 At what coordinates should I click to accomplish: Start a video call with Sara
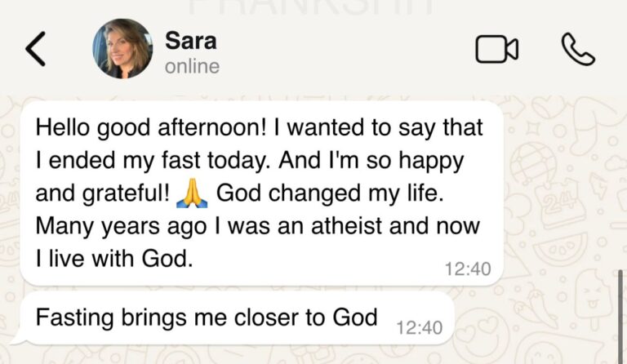click(x=496, y=50)
